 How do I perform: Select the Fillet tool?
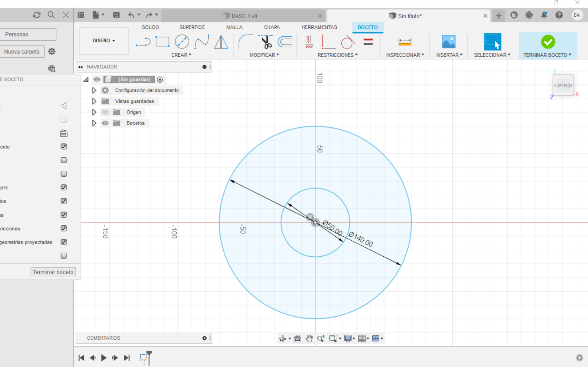click(x=246, y=42)
